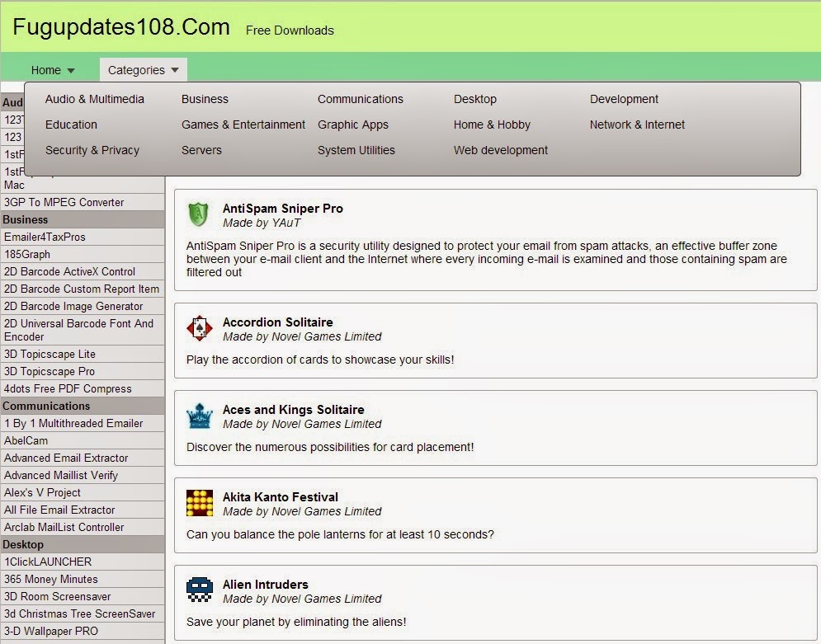Image resolution: width=821 pixels, height=644 pixels.
Task: Open Arclab MailList Controller link
Action: coord(83,527)
